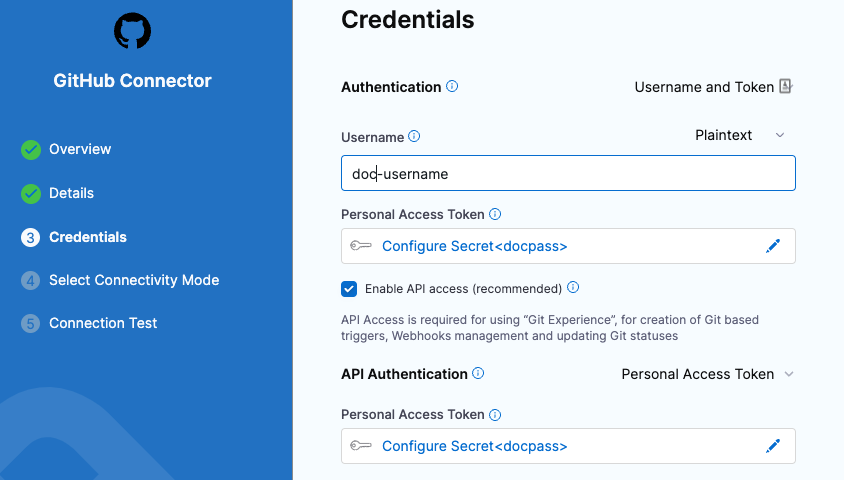Click the GitHub logo icon
Image resolution: width=844 pixels, height=480 pixels.
(x=132, y=31)
